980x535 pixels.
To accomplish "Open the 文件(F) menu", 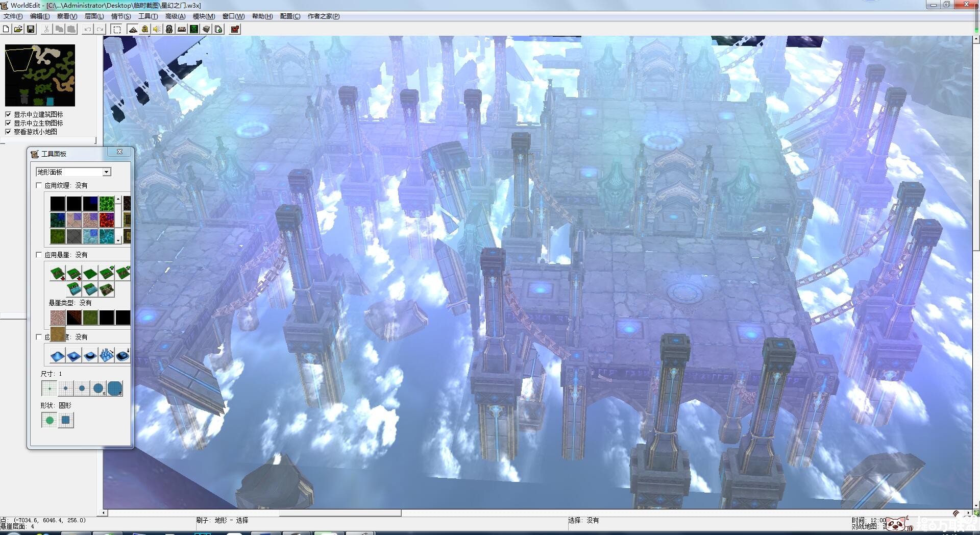I will coord(13,16).
